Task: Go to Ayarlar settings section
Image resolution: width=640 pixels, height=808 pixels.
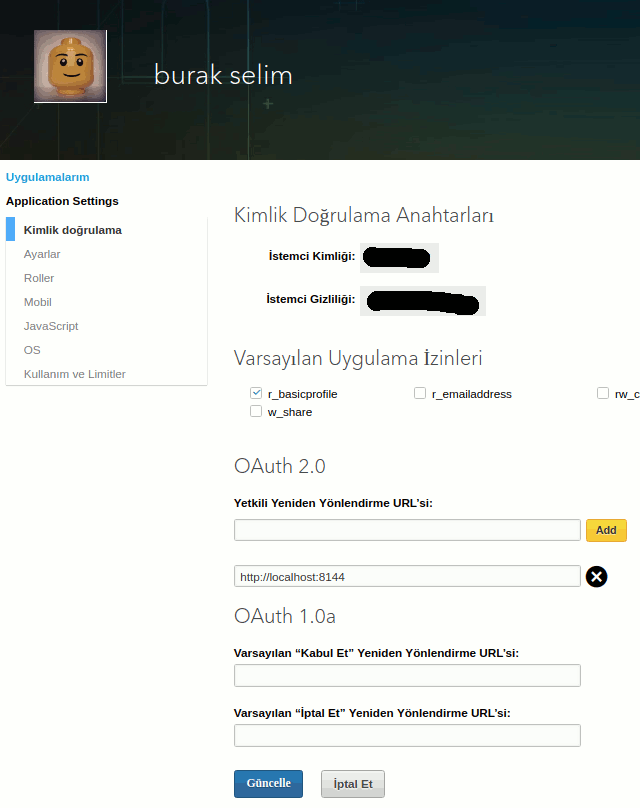Action: tap(42, 254)
